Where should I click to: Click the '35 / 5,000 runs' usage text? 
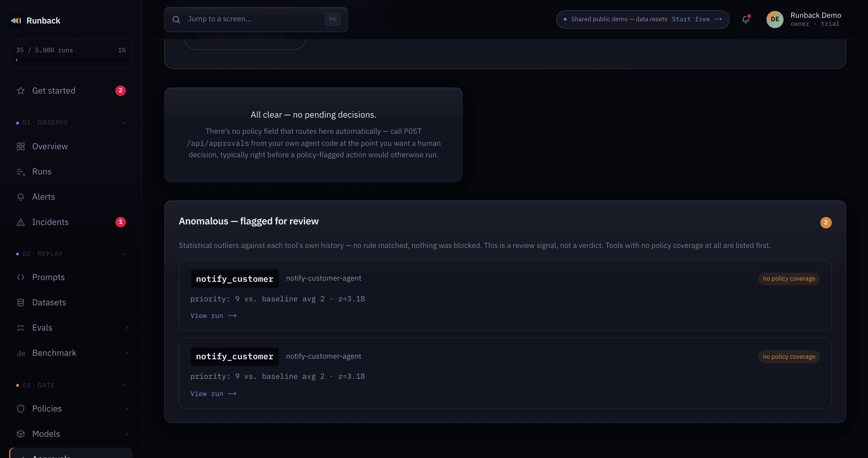point(44,50)
